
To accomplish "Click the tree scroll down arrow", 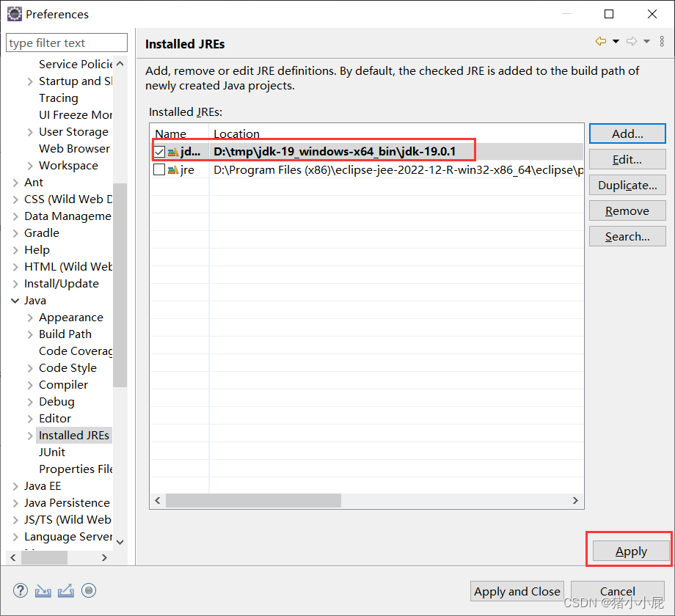I will tap(120, 542).
